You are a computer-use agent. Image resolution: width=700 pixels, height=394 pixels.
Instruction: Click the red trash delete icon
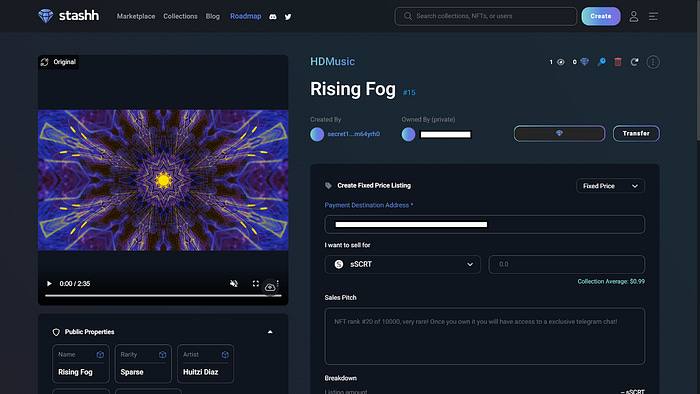pyautogui.click(x=618, y=62)
